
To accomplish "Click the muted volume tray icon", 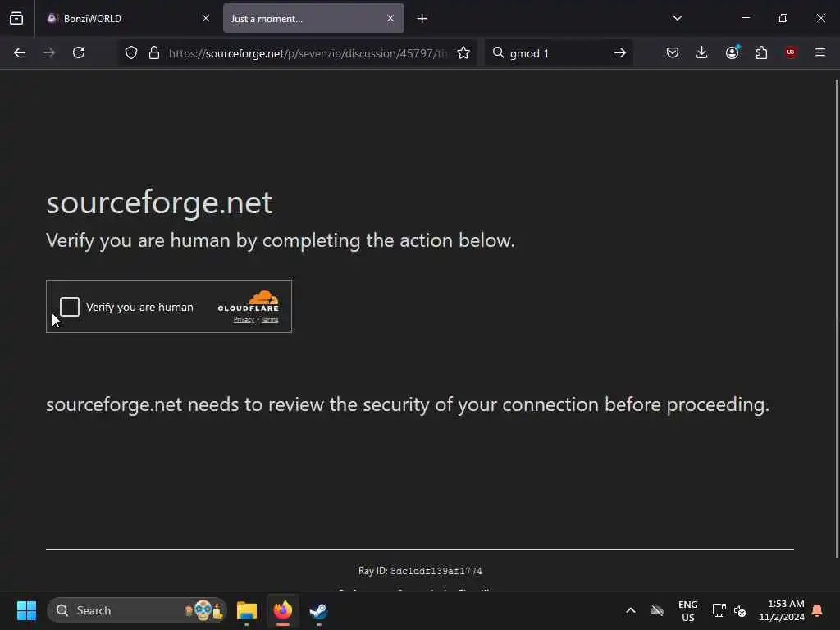I will pyautogui.click(x=740, y=610).
